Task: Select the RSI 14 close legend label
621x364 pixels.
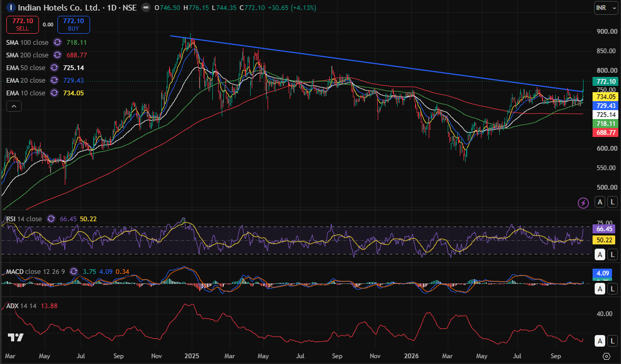Action: pyautogui.click(x=24, y=219)
